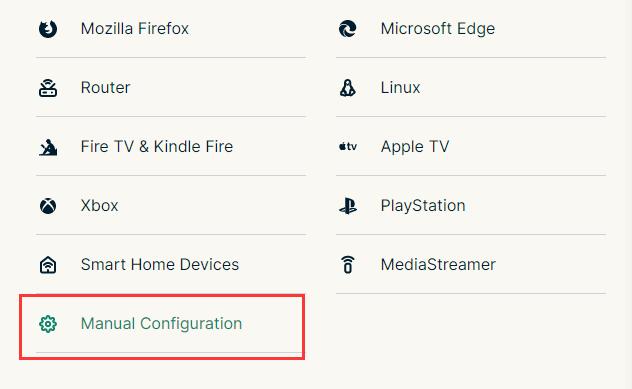The height and width of the screenshot is (389, 632).
Task: Open the Manual Configuration text link
Action: point(161,324)
